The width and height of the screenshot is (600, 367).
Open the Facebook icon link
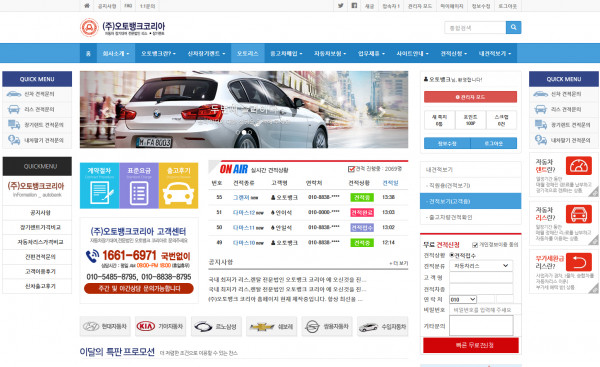click(x=354, y=6)
